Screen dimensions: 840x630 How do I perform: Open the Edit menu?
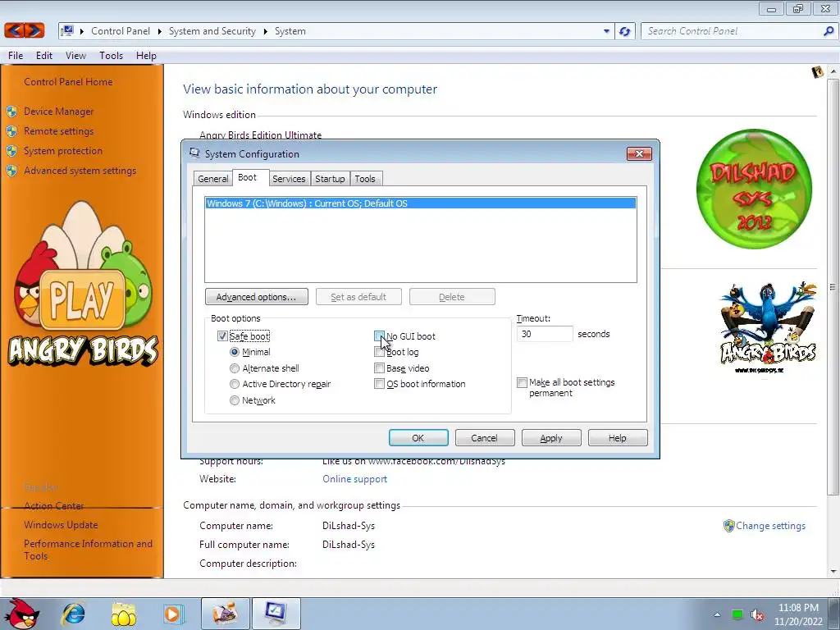click(44, 56)
